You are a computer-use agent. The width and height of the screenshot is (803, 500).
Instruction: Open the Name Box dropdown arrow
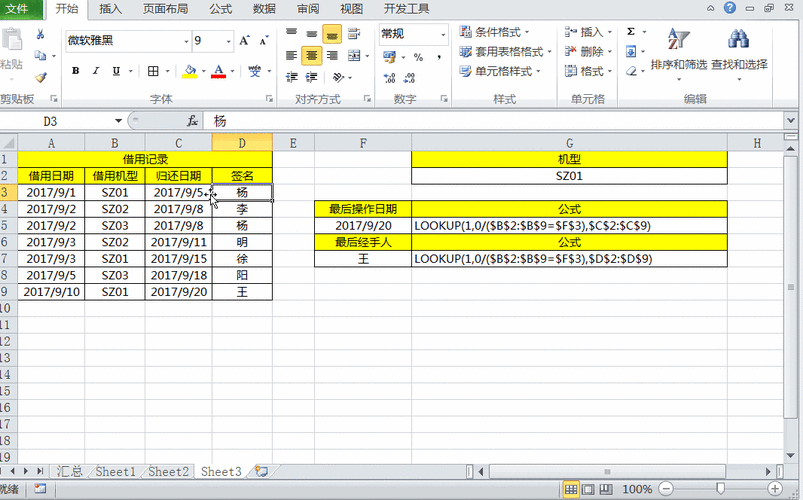(x=118, y=121)
